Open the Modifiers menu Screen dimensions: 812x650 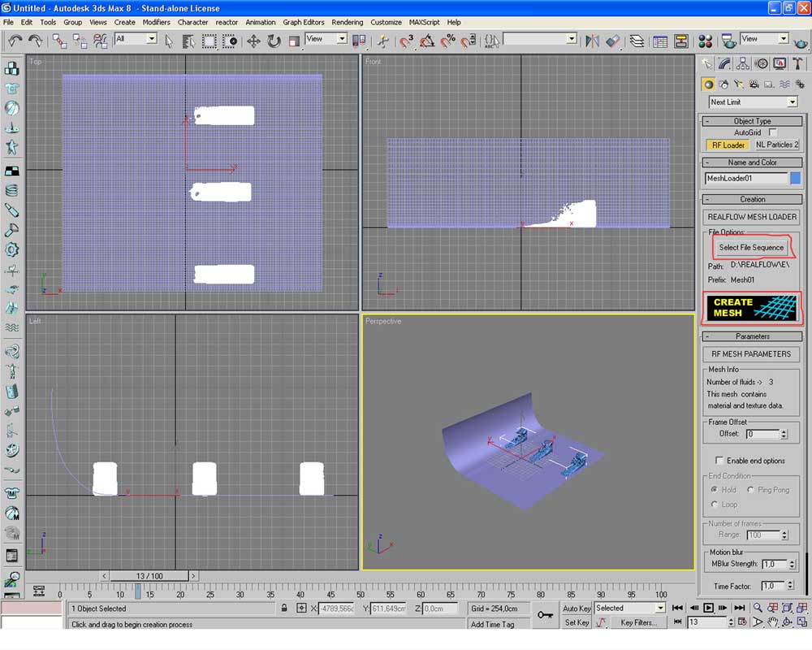(x=156, y=22)
